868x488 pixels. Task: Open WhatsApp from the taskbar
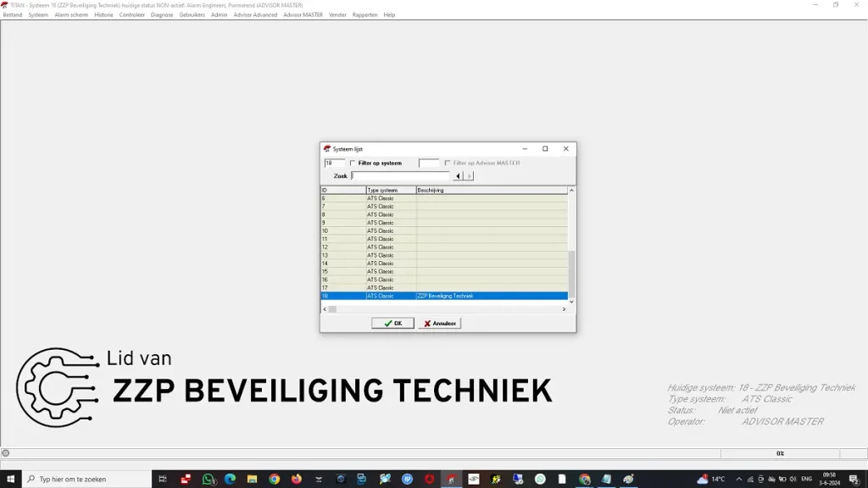(x=209, y=479)
